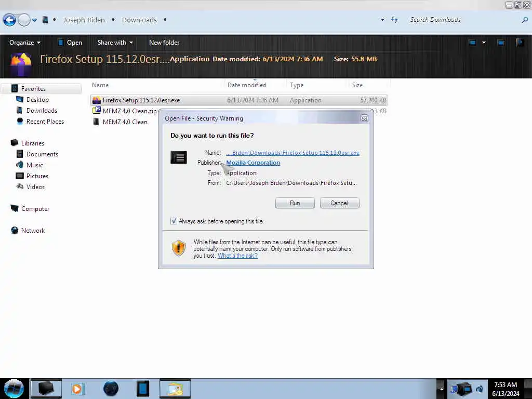Viewport: 532px width, 399px height.
Task: Select Downloads in navigation pane
Action: click(42, 111)
